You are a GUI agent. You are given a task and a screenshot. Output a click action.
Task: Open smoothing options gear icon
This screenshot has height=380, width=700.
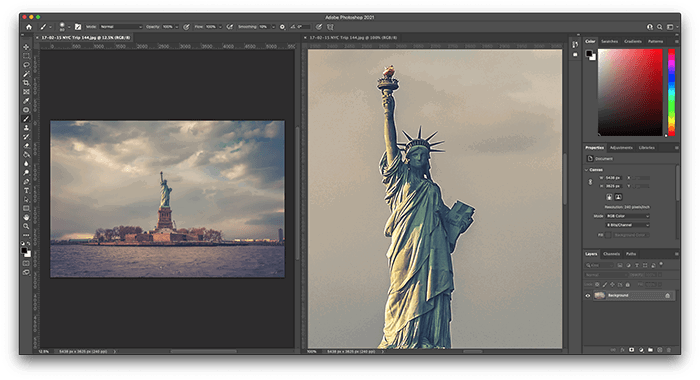(x=282, y=27)
